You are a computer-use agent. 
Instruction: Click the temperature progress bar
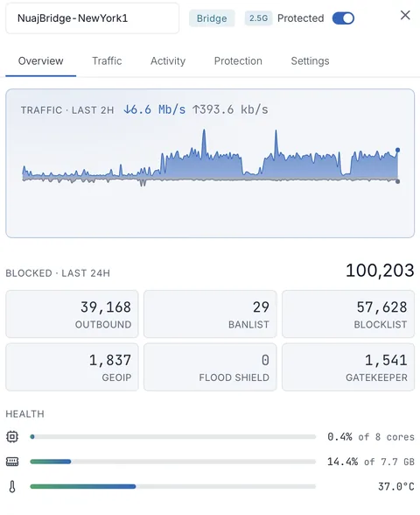coord(173,486)
